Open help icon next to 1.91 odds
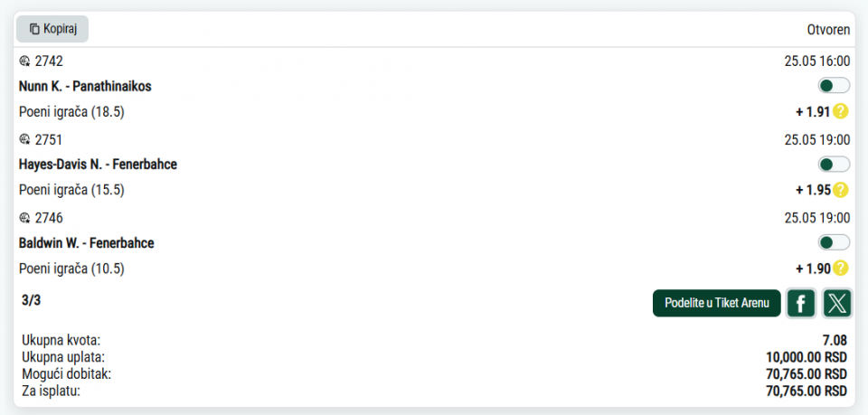This screenshot has width=868, height=415. coord(840,112)
